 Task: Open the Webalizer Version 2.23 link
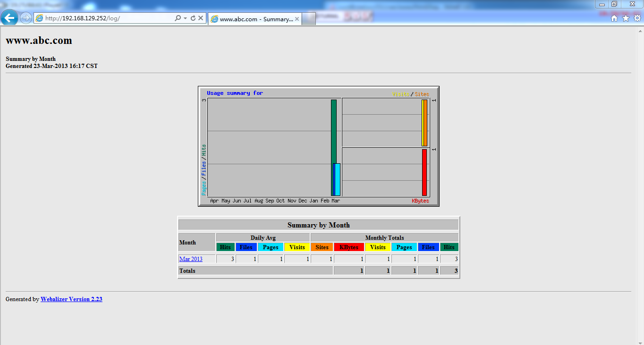tap(71, 299)
